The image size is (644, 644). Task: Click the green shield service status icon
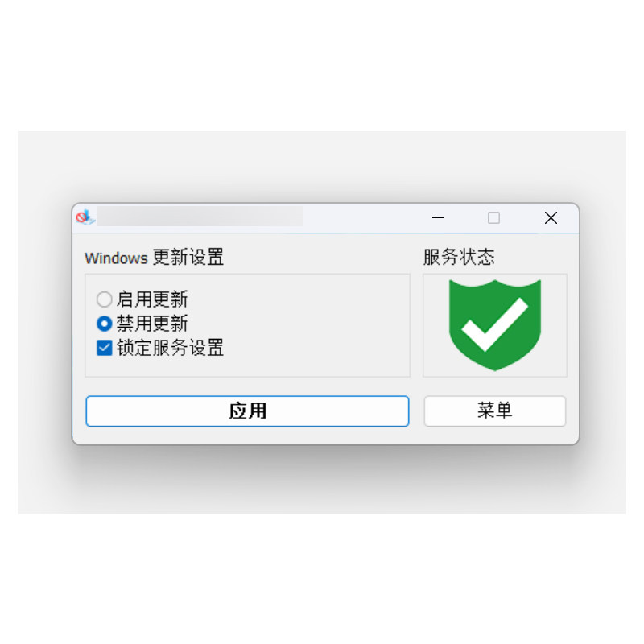(495, 325)
